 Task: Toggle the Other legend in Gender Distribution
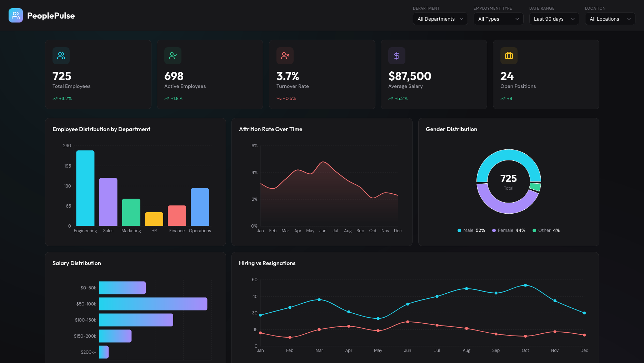(546, 230)
